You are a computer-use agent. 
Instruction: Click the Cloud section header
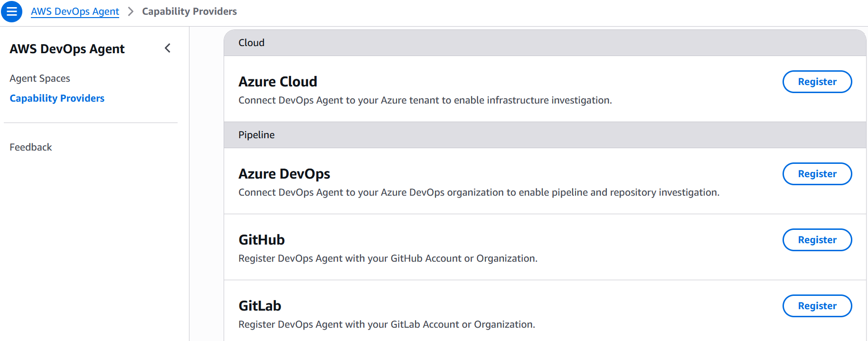click(545, 43)
